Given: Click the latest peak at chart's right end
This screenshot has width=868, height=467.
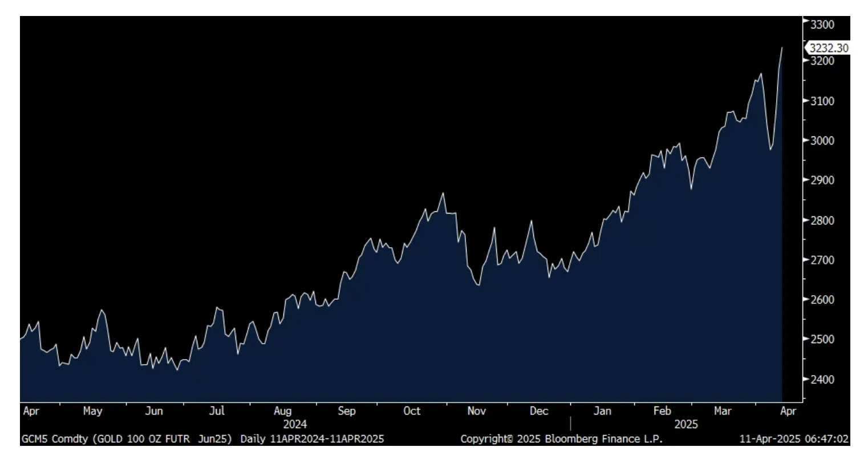Looking at the screenshot, I should click(782, 48).
